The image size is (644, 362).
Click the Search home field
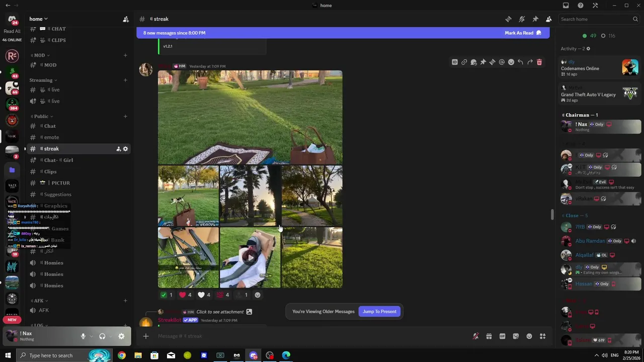point(599,19)
